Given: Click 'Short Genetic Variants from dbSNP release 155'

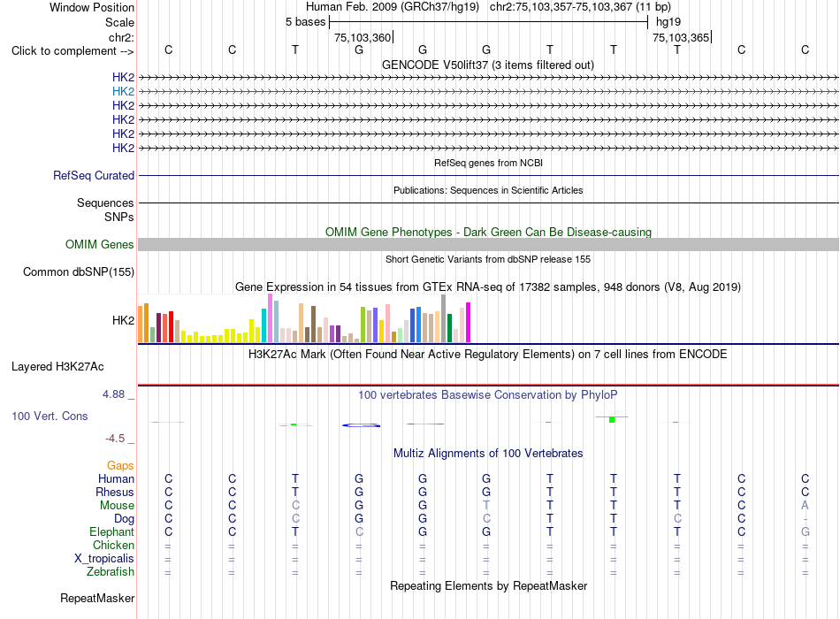Looking at the screenshot, I should click(488, 259).
